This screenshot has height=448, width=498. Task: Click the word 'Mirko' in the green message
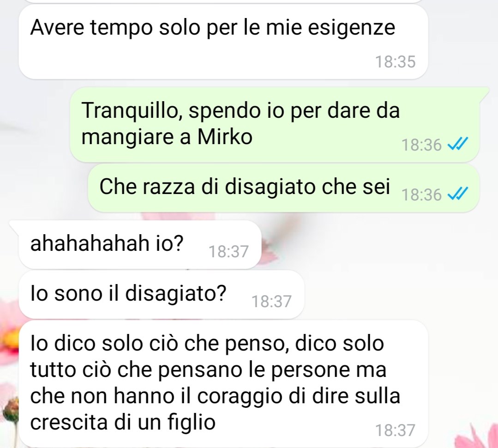tap(225, 137)
